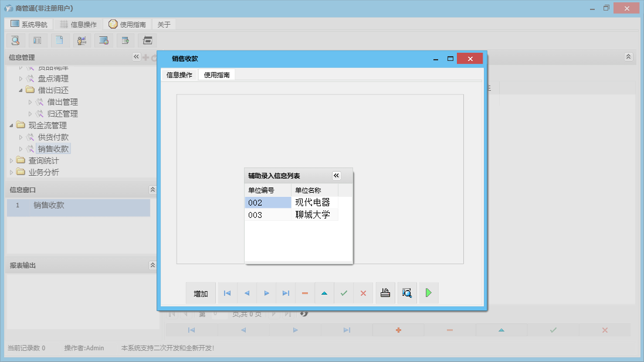Collapse the right panel using top-right chevron

click(x=628, y=57)
